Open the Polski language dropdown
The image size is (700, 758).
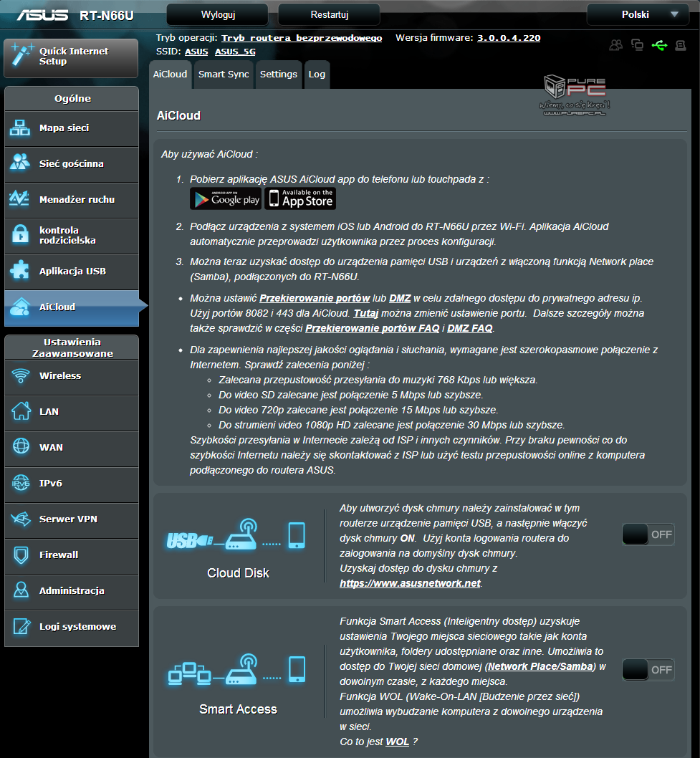coord(638,14)
